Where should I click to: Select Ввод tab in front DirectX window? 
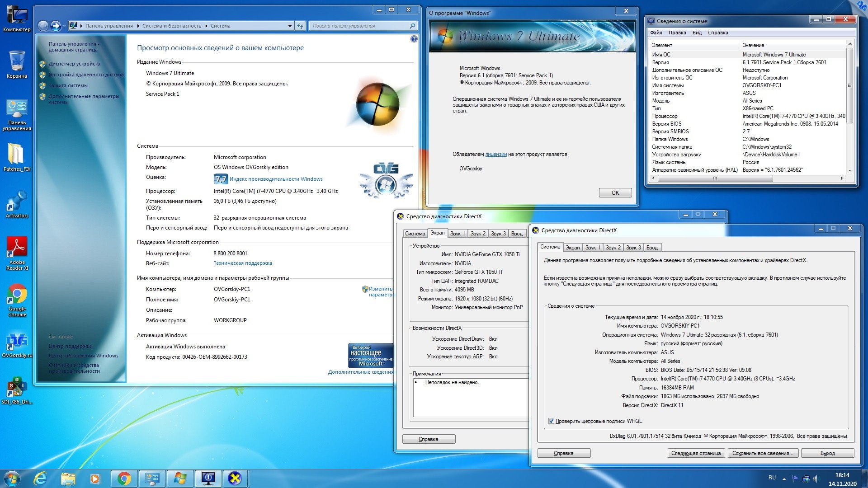click(x=652, y=248)
